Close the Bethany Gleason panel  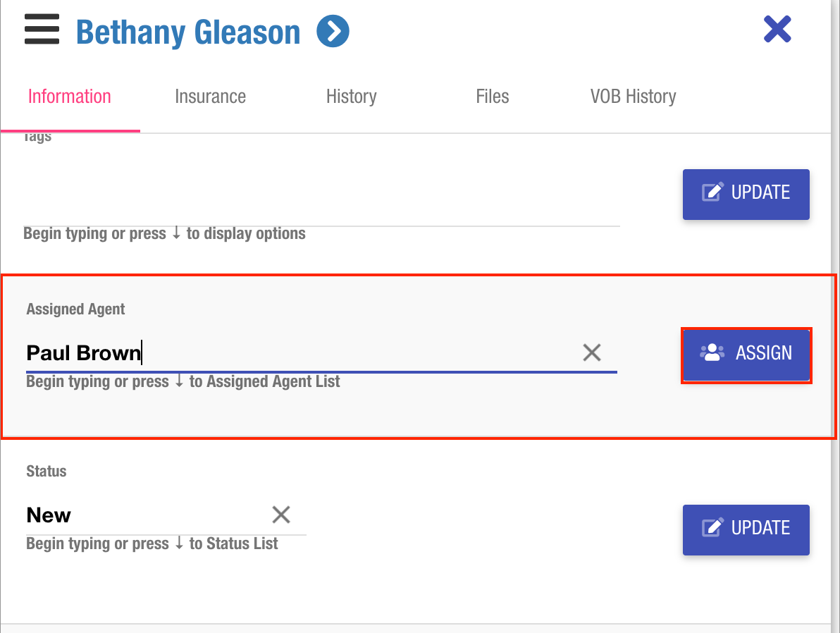(777, 30)
